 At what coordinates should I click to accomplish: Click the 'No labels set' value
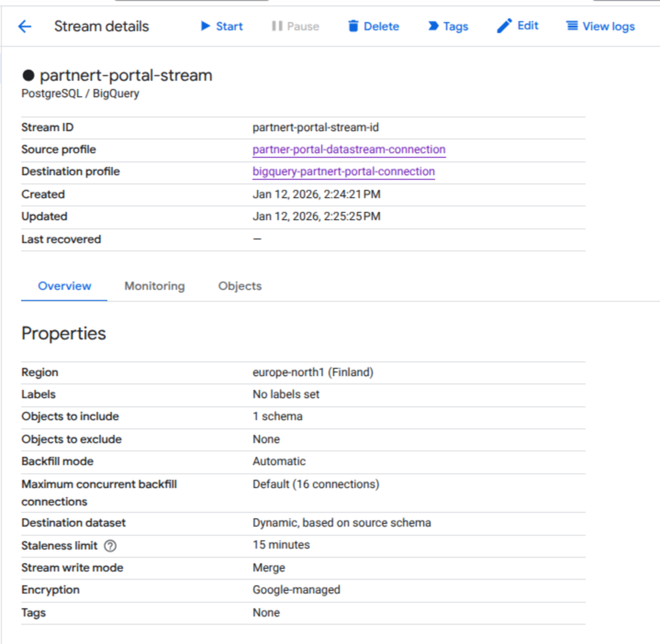(x=286, y=394)
